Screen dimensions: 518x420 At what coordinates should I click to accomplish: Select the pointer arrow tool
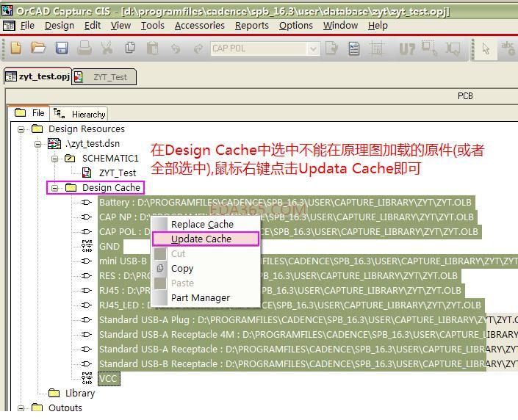[x=486, y=49]
